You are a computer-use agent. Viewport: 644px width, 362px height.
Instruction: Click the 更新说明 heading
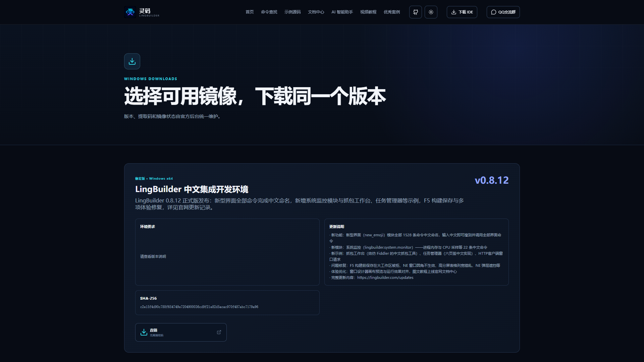(x=337, y=227)
